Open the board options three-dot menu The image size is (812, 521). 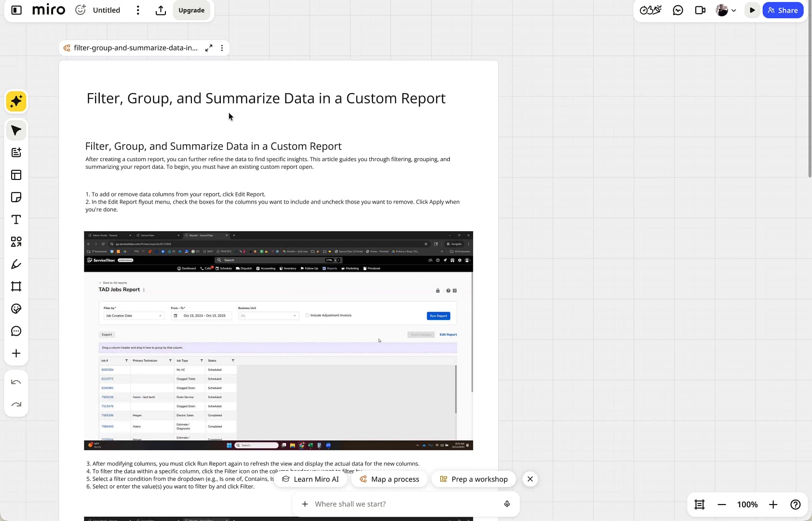coord(138,10)
